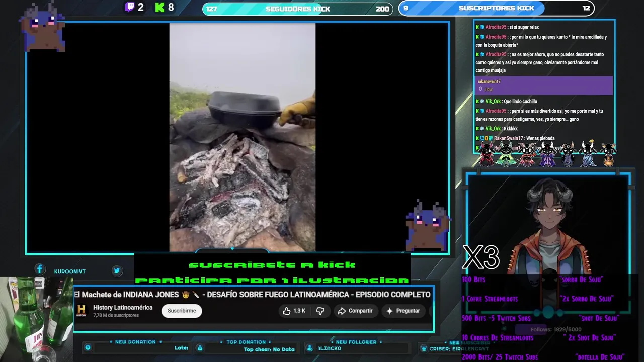Click the ALZACKO new follower name
This screenshot has width=644, height=362.
pos(330,348)
